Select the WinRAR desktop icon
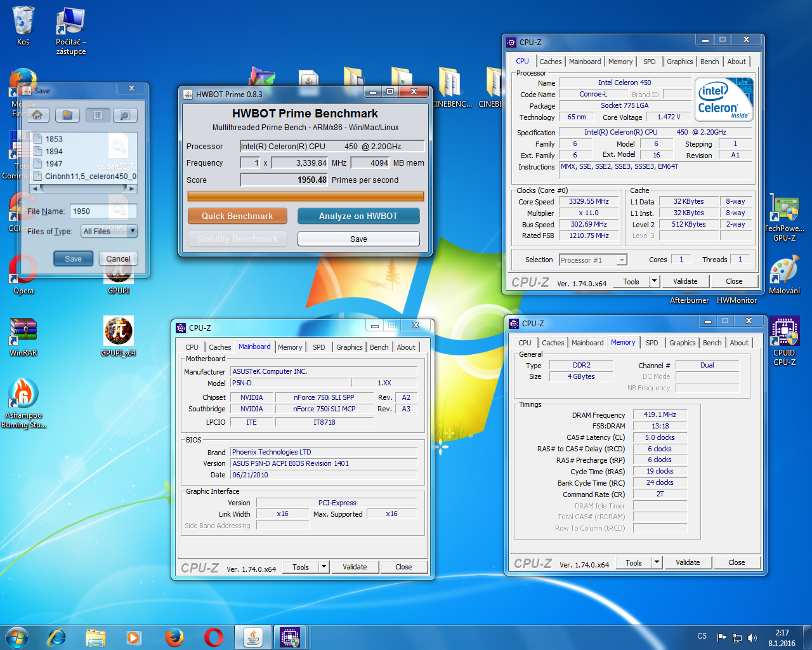The height and width of the screenshot is (650, 812). click(x=23, y=337)
